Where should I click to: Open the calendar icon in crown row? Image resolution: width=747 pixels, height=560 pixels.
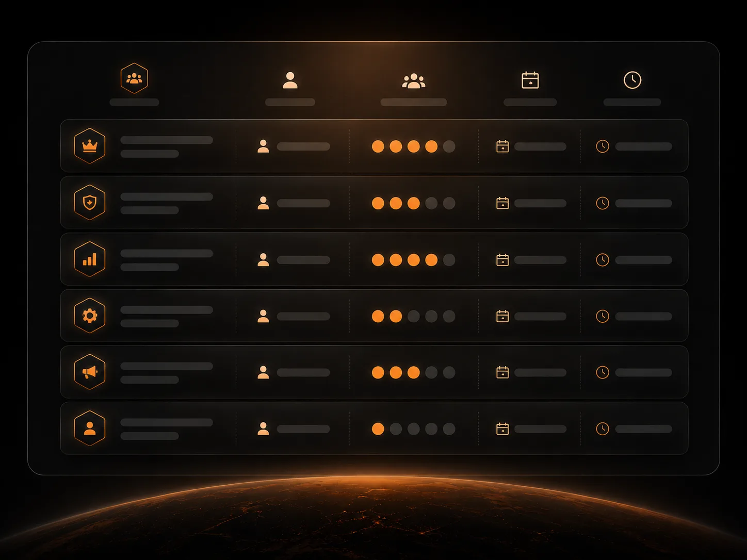click(x=502, y=146)
